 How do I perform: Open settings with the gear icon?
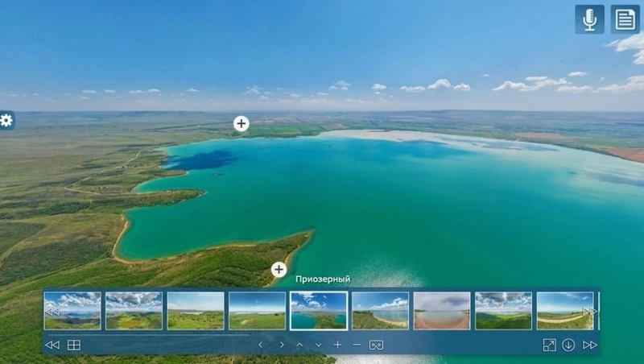coord(6,120)
